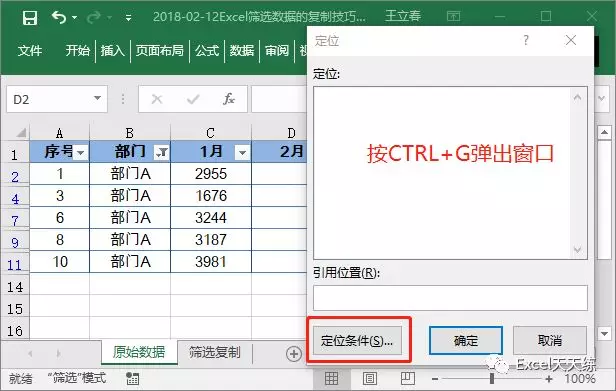Expand the Name Box dropdown arrow
This screenshot has height=391, width=616.
pyautogui.click(x=97, y=98)
